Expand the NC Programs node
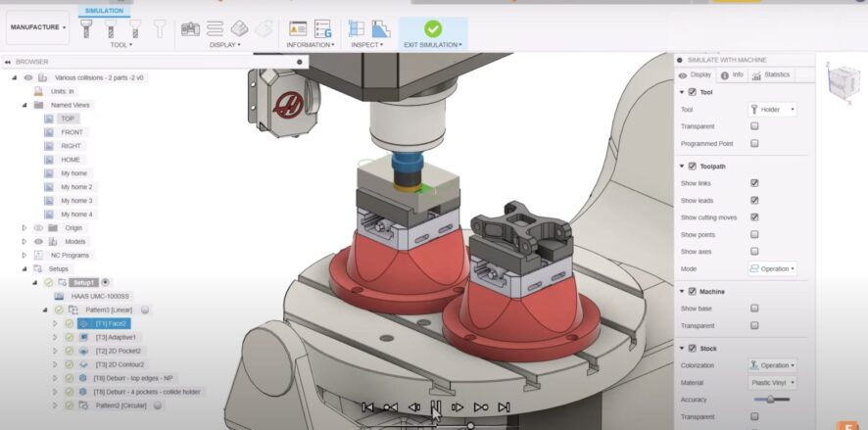Viewport: 868px width, 430px height. point(24,255)
